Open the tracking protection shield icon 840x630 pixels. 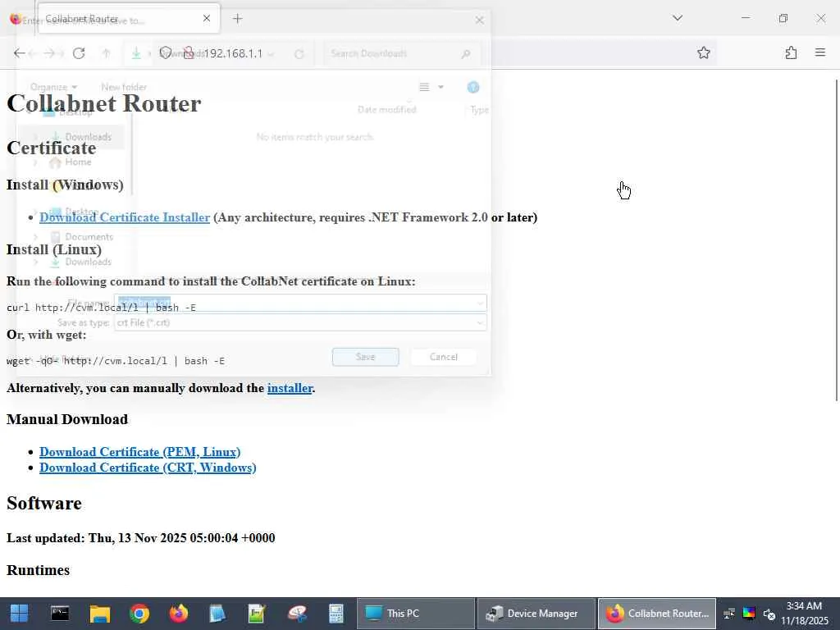pyautogui.click(x=166, y=53)
